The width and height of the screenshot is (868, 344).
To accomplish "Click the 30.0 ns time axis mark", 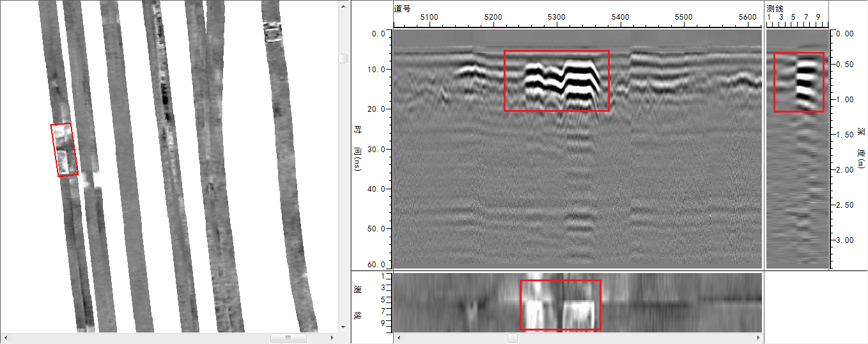I will pyautogui.click(x=380, y=149).
